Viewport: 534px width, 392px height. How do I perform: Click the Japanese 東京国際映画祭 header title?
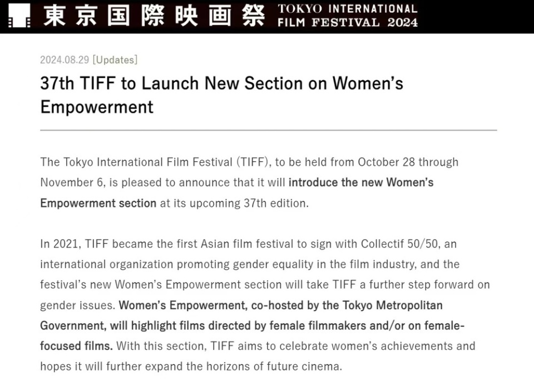point(154,16)
